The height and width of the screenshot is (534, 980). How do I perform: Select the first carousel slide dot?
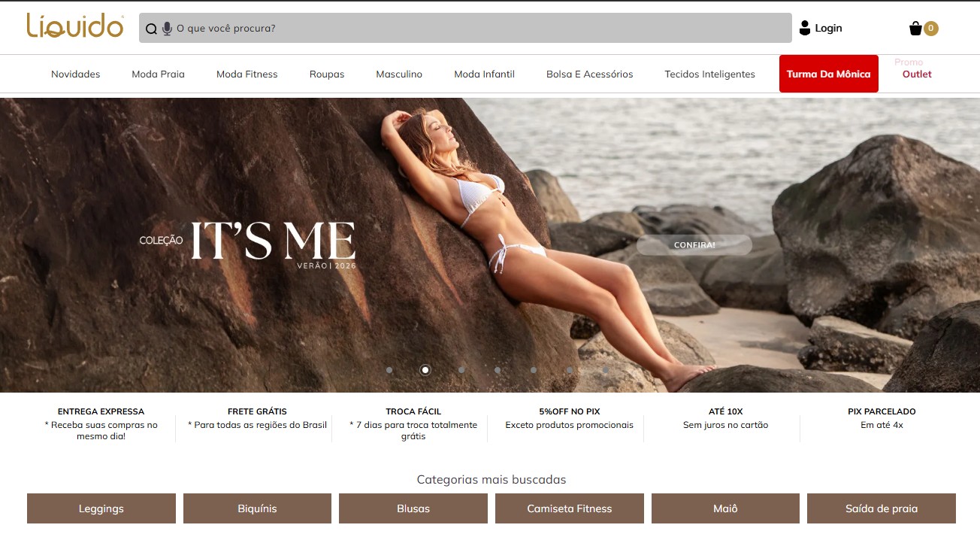click(389, 370)
